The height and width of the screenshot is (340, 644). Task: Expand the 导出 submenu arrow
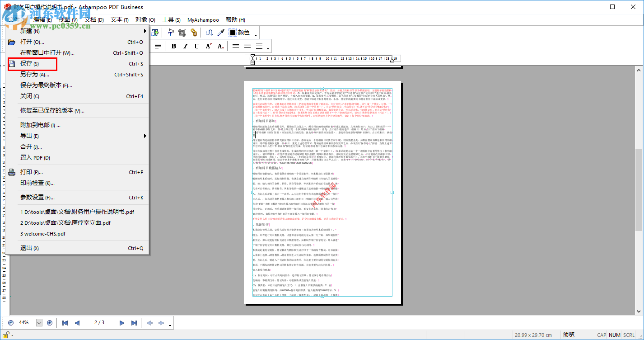click(145, 136)
